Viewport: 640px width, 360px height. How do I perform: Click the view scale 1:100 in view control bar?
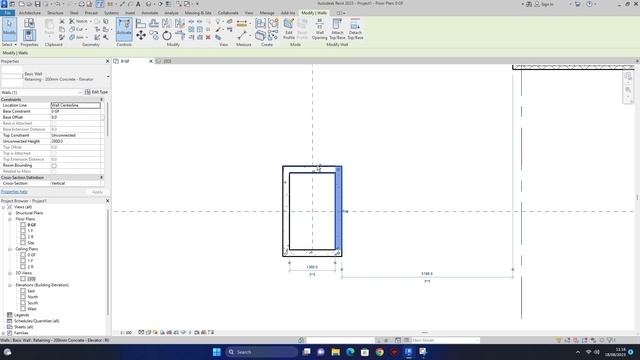tap(126, 333)
